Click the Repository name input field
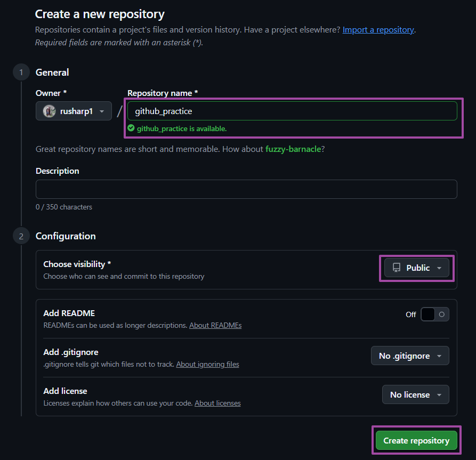The image size is (476, 460). (292, 111)
